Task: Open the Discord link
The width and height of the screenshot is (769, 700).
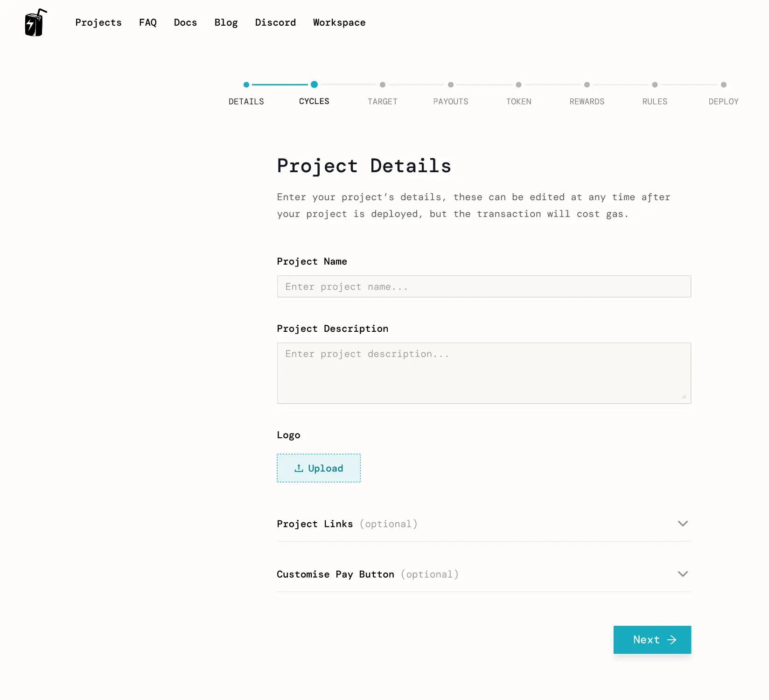Action: point(275,22)
